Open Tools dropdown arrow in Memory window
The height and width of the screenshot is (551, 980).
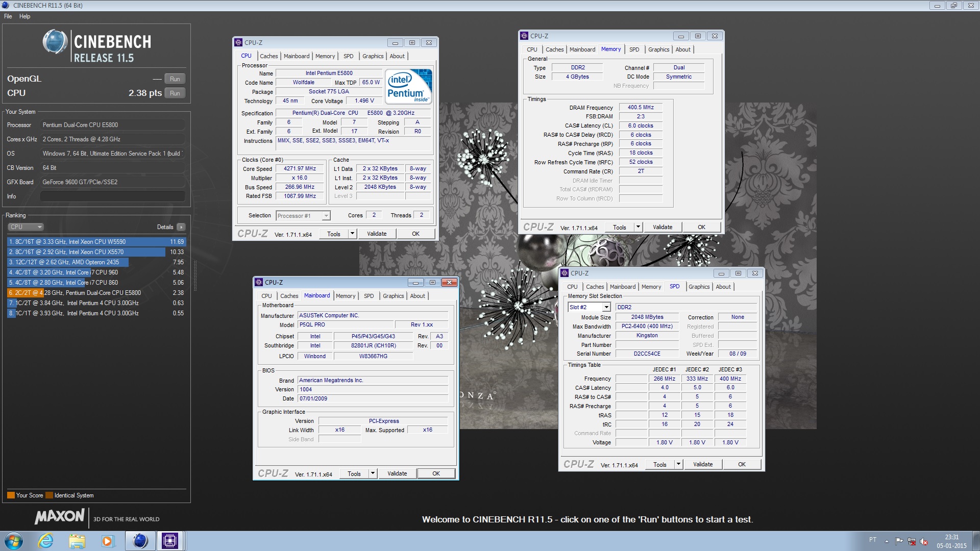pos(638,227)
